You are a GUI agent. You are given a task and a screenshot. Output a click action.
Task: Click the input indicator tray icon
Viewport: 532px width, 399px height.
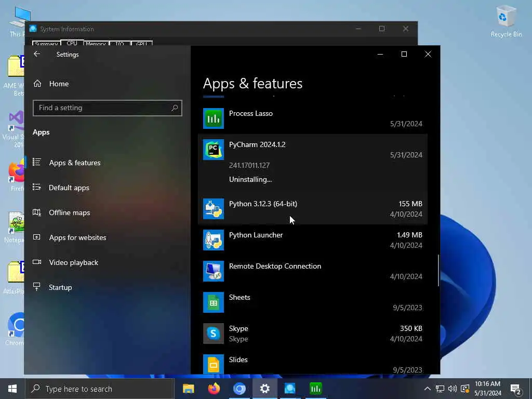coord(465,389)
